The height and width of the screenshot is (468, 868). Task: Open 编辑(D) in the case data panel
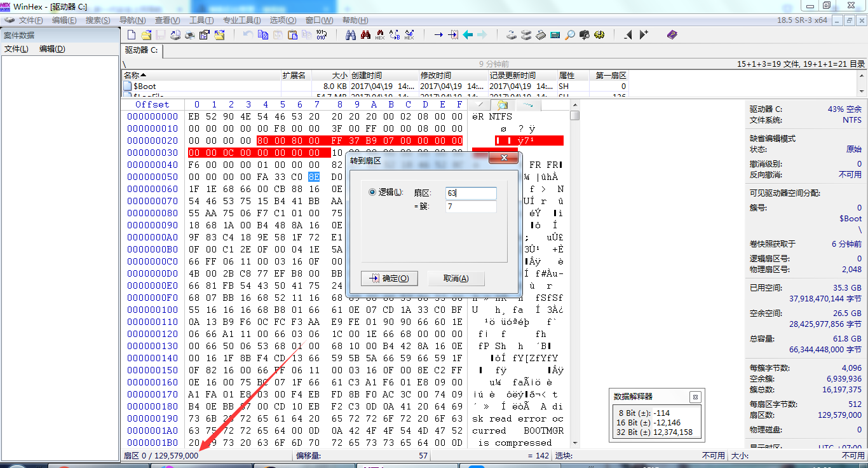click(x=52, y=49)
